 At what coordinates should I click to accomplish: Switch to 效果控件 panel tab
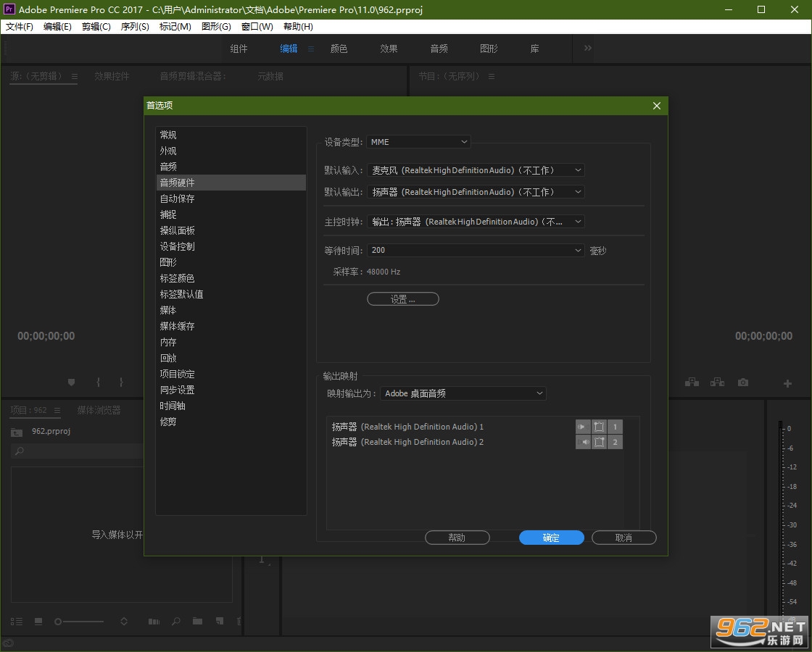point(112,77)
